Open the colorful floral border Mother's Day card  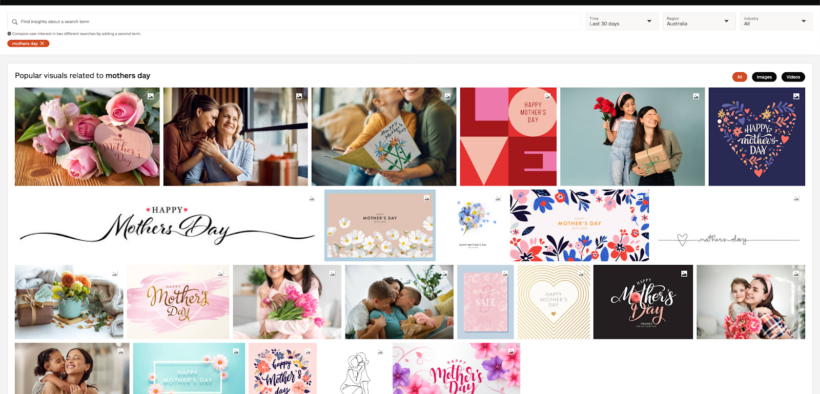click(579, 225)
